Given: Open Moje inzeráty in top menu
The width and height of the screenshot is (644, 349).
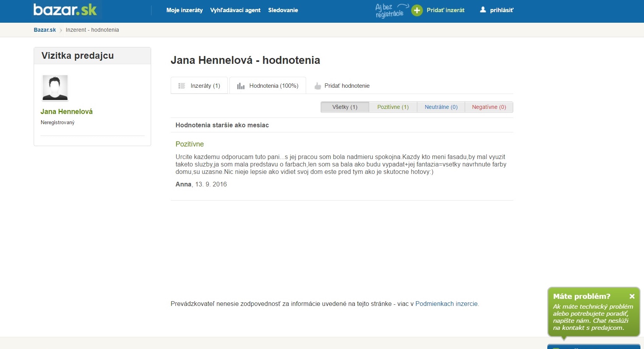Looking at the screenshot, I should 184,10.
